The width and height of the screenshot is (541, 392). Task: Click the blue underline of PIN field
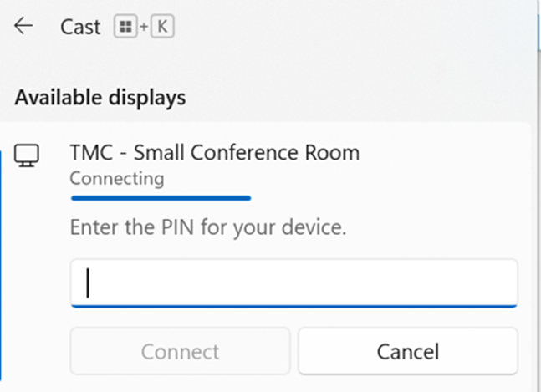pos(294,306)
